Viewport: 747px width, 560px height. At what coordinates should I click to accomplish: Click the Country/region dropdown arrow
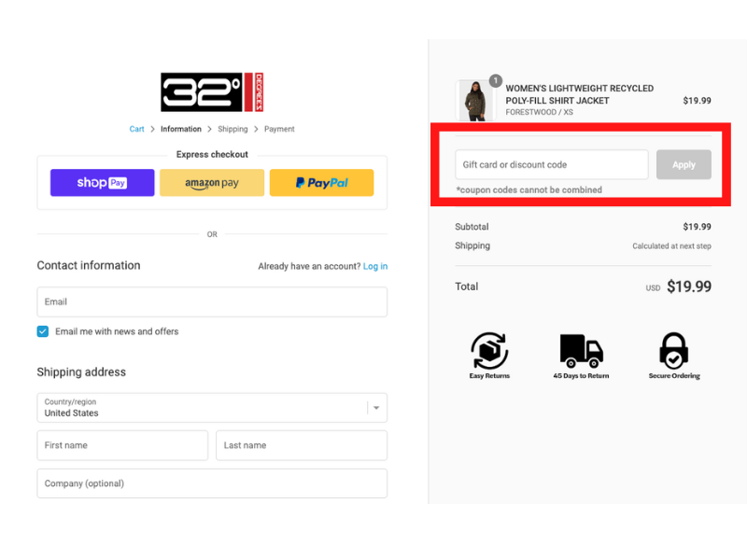pyautogui.click(x=376, y=408)
